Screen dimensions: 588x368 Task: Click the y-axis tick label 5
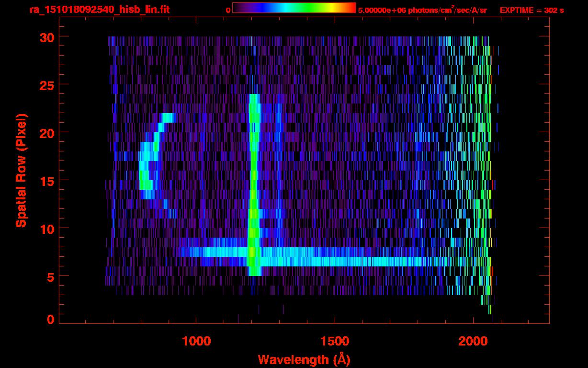[50, 276]
